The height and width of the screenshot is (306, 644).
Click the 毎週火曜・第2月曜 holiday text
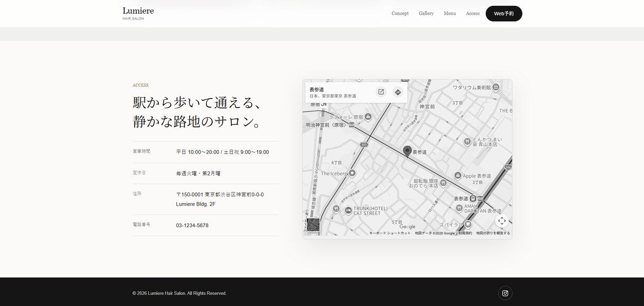click(x=198, y=173)
